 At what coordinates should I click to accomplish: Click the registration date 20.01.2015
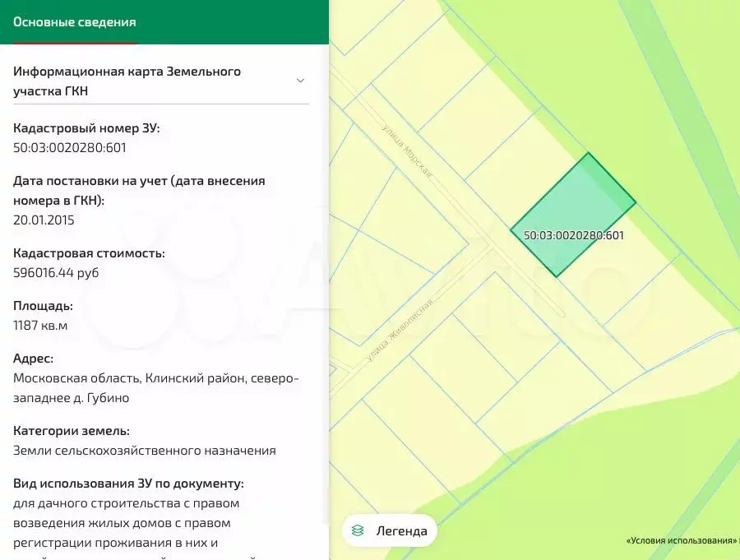tap(44, 220)
